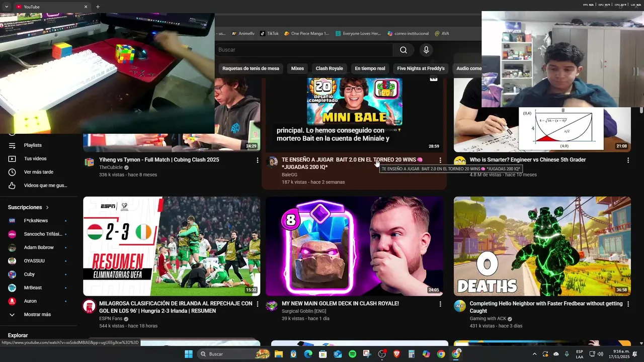Viewport: 644px width, 362px height.
Task: Open options menu for Who is Smarter video
Action: click(x=628, y=160)
